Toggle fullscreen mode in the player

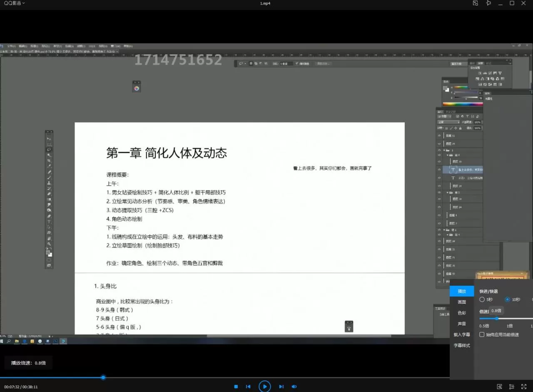524,387
